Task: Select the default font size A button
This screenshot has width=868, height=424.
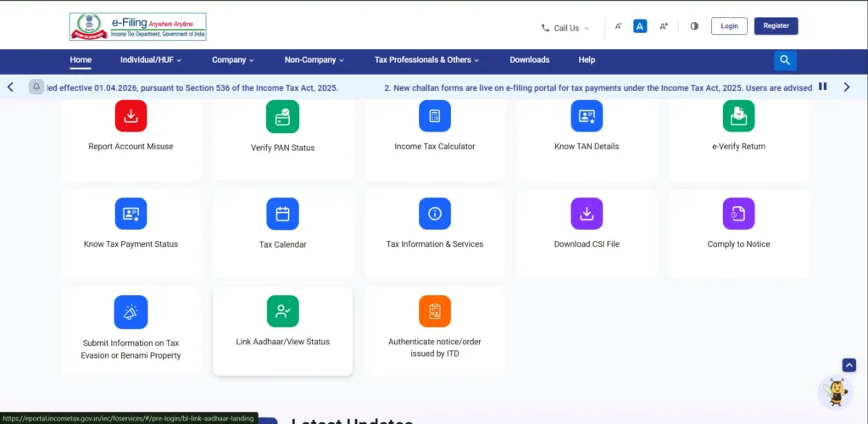Action: pos(641,26)
